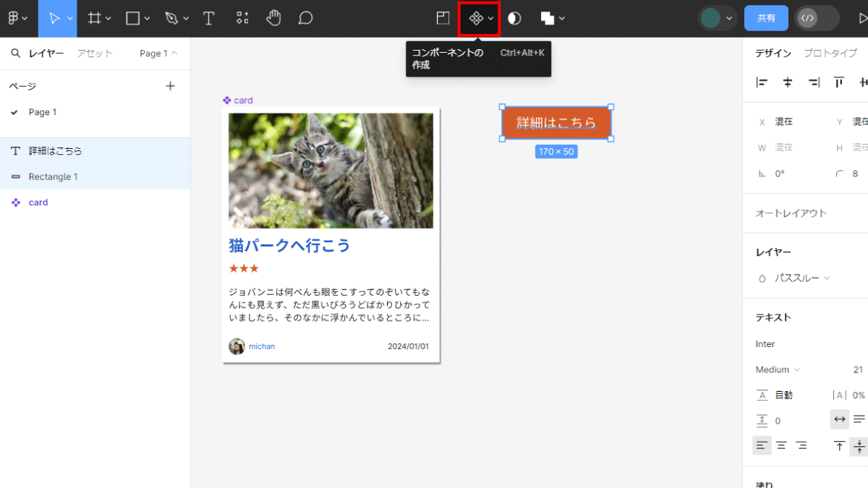
Task: Toggle Dev Mode switch
Action: pos(817,19)
